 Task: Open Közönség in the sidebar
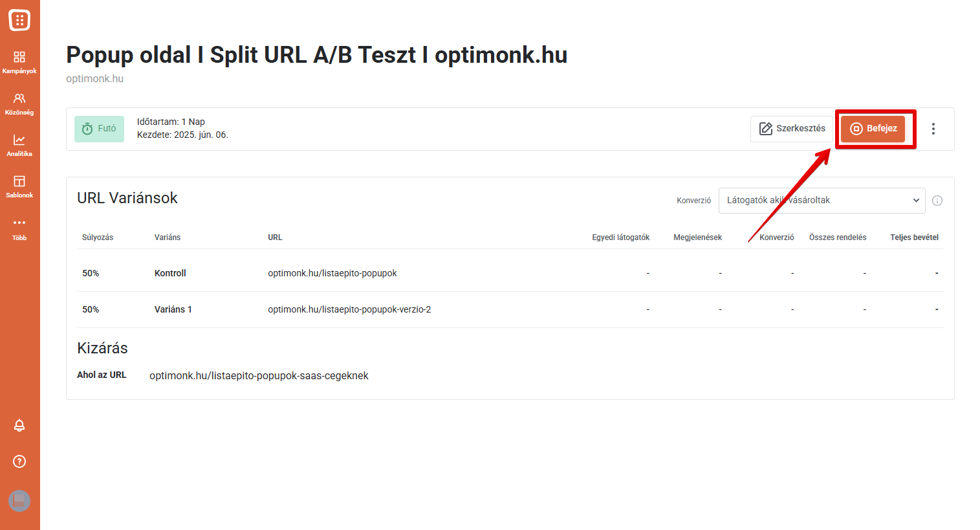(x=19, y=104)
